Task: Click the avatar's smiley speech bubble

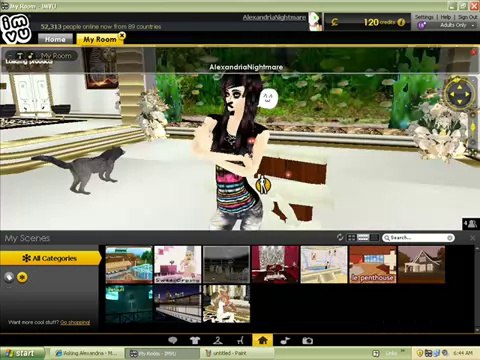Action: pos(268,98)
